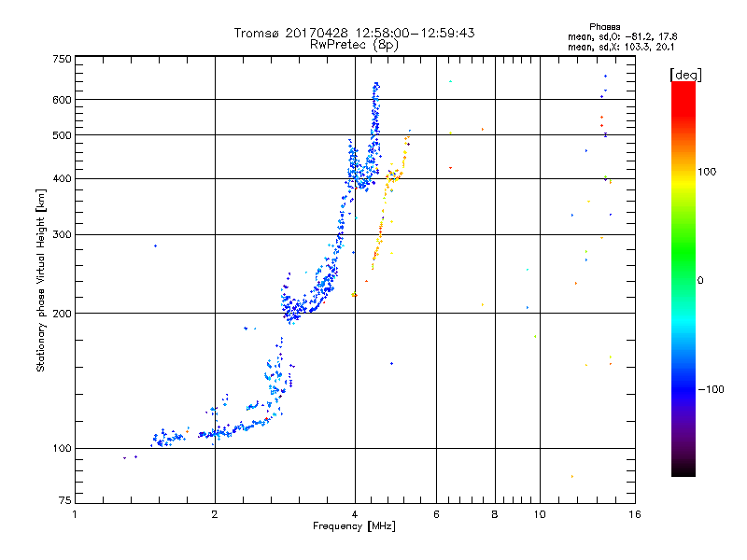Image resolution: width=747 pixels, height=560 pixels.
Task: Click the y-axis tick label '75'
Action: click(x=65, y=500)
